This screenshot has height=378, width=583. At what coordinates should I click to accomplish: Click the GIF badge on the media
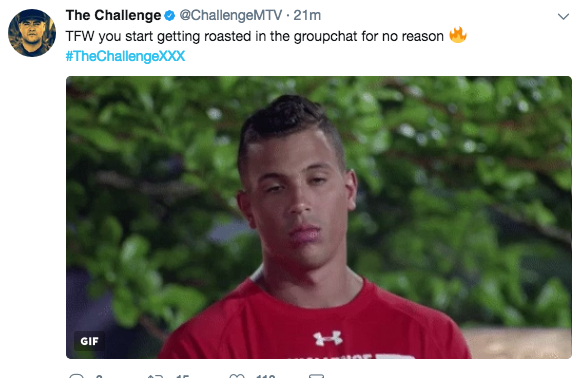(x=89, y=341)
